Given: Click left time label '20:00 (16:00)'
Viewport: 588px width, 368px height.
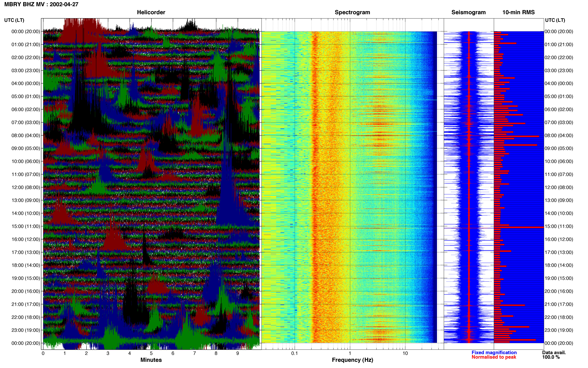Looking at the screenshot, I should [x=26, y=291].
